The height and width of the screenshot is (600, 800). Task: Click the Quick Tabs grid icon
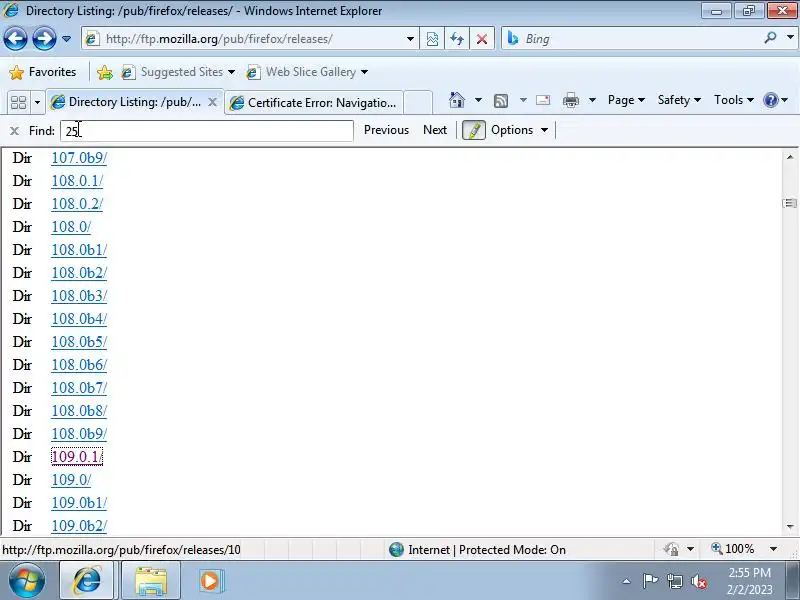tap(18, 102)
